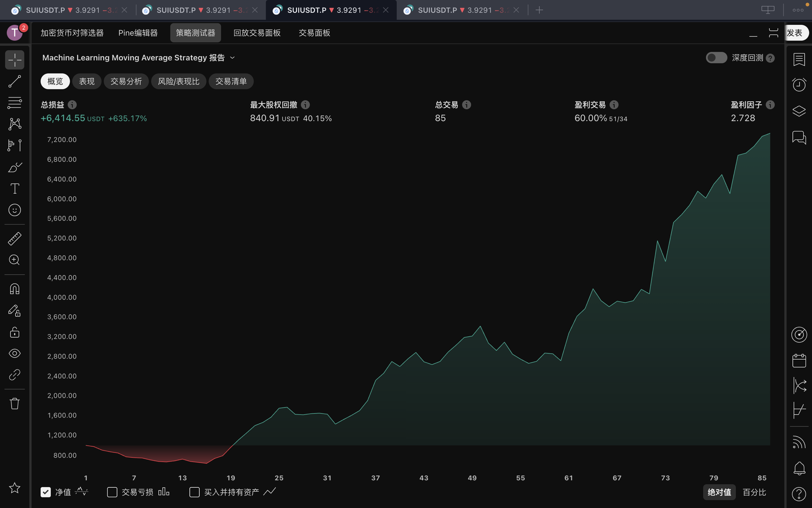Expand the strategy report name dropdown

[232, 58]
